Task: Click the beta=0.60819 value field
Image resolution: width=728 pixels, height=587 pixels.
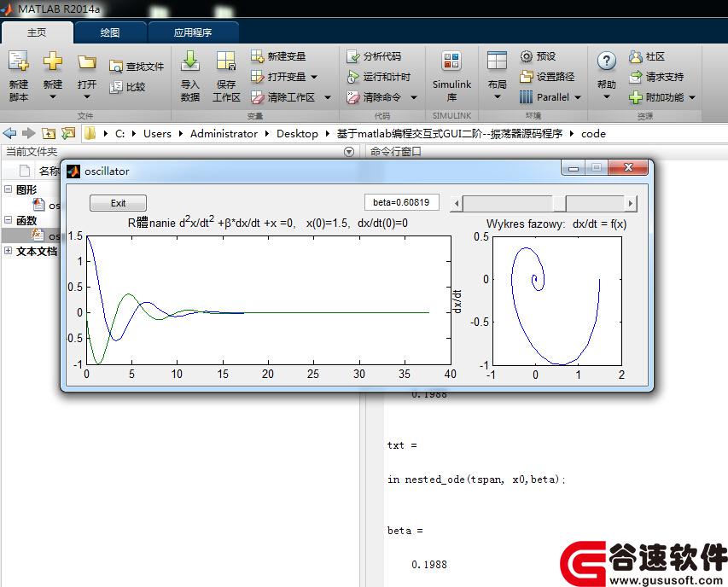Action: [x=401, y=202]
